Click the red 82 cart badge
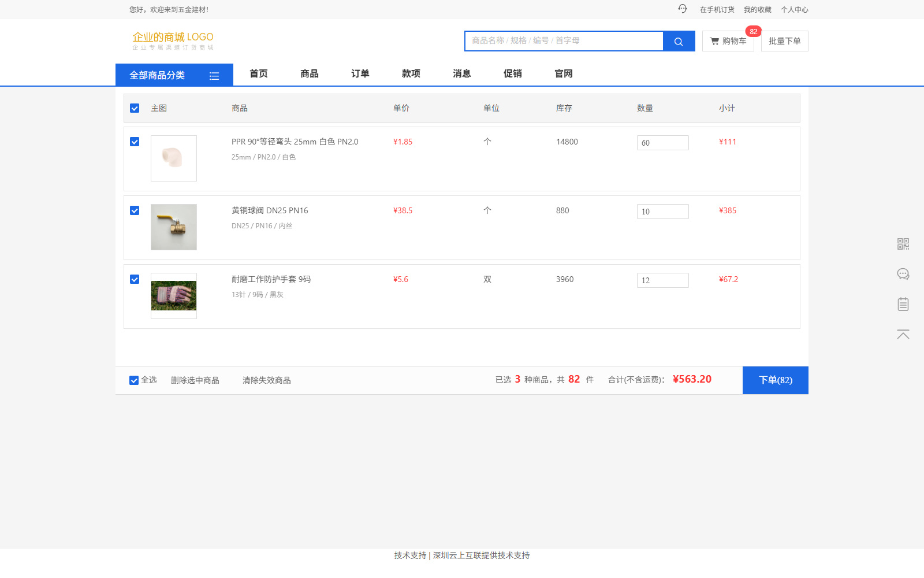 click(753, 31)
